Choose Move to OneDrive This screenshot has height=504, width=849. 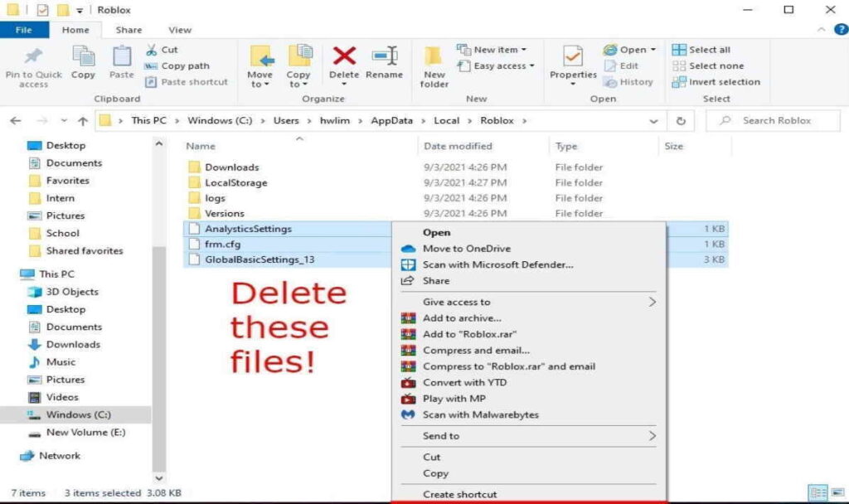click(x=467, y=249)
